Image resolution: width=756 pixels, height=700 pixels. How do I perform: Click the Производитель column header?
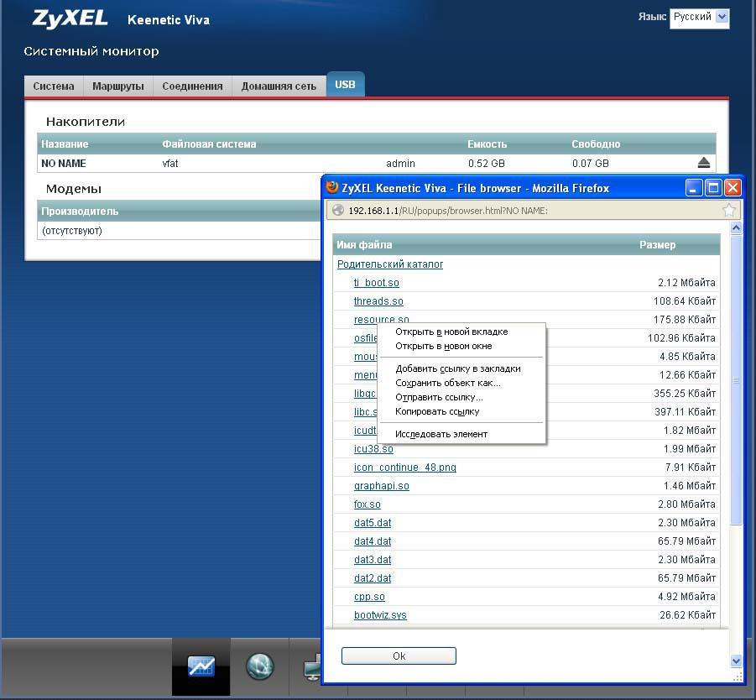point(80,212)
